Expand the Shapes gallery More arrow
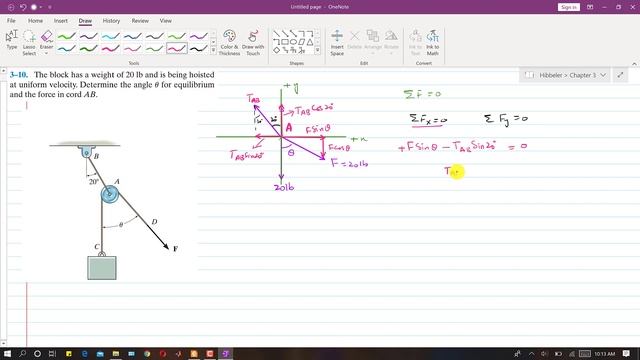 [x=318, y=51]
